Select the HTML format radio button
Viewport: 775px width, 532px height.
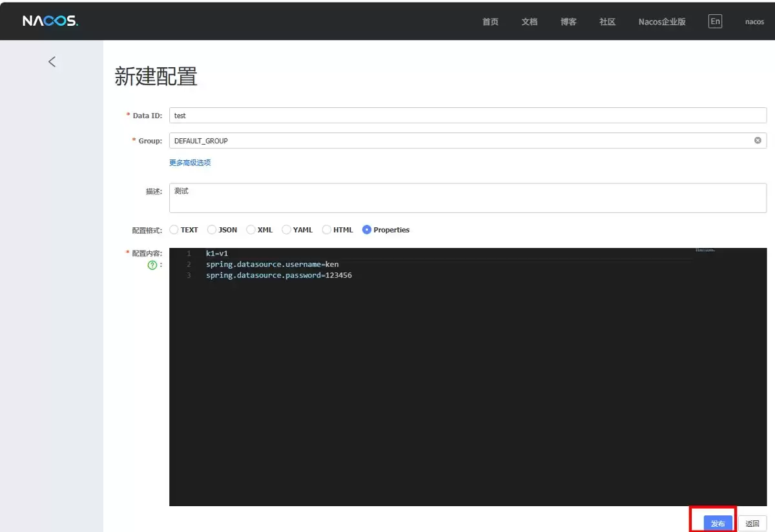pyautogui.click(x=327, y=229)
